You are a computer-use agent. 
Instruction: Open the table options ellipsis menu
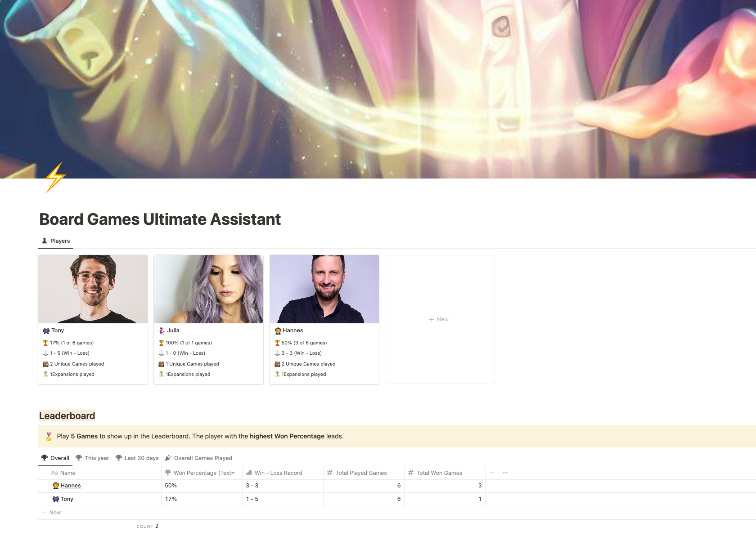(505, 473)
